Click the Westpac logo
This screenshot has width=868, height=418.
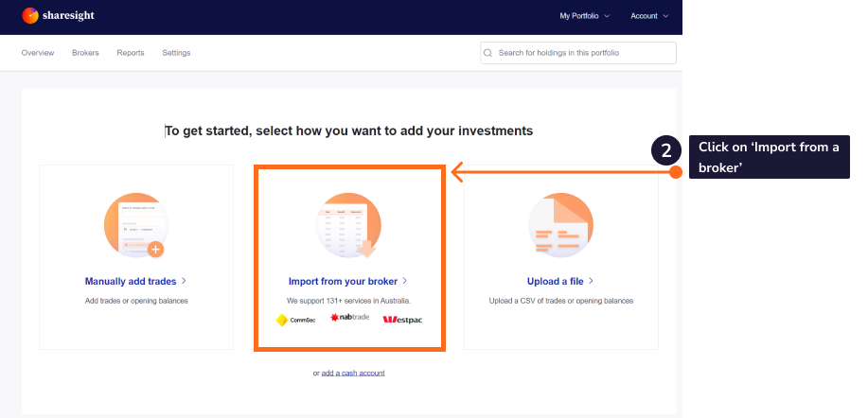[x=402, y=320]
